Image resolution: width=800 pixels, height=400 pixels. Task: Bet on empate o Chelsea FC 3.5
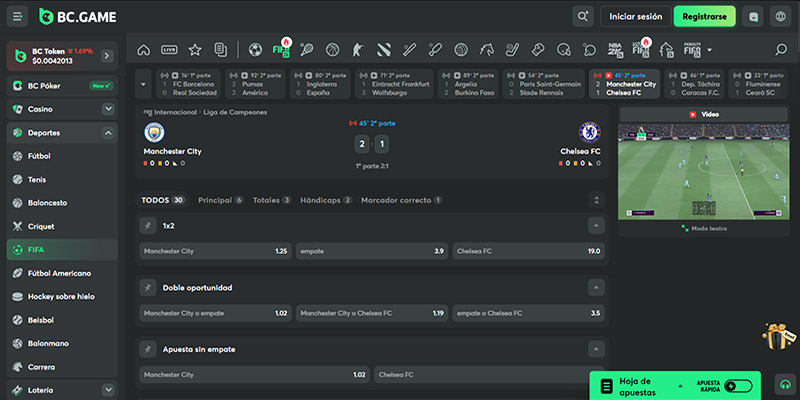point(529,313)
